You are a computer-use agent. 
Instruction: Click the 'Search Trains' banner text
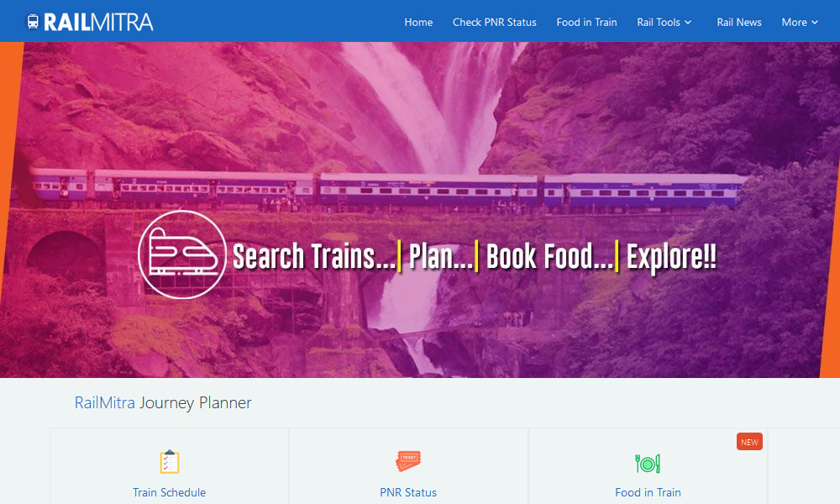[x=314, y=256]
